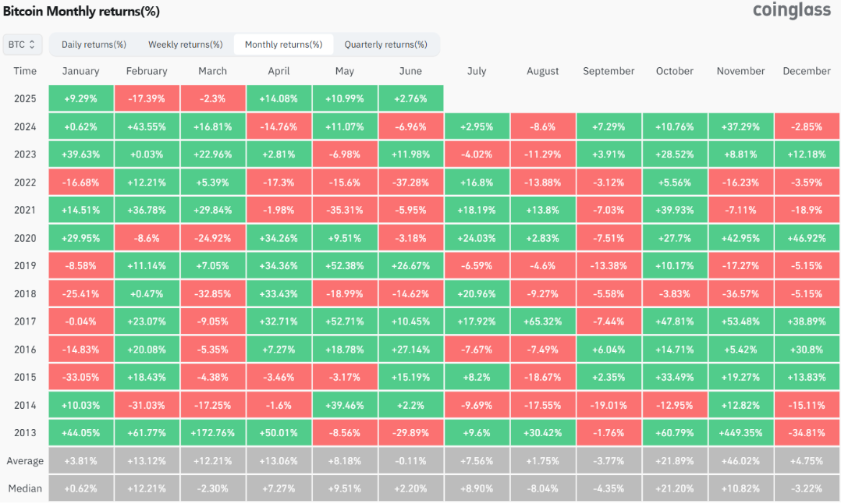Select the 2013 row label

point(25,433)
